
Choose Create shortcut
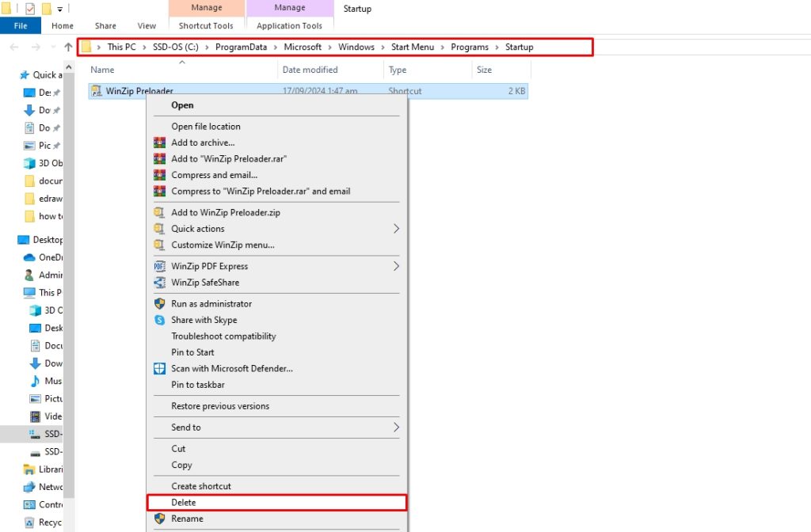click(276, 486)
